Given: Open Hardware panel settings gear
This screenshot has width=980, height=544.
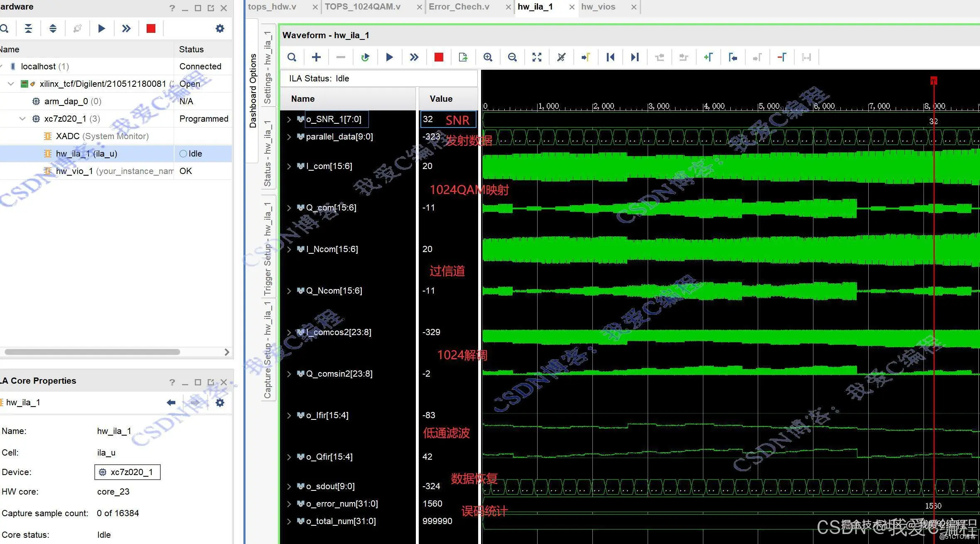Looking at the screenshot, I should 220,28.
